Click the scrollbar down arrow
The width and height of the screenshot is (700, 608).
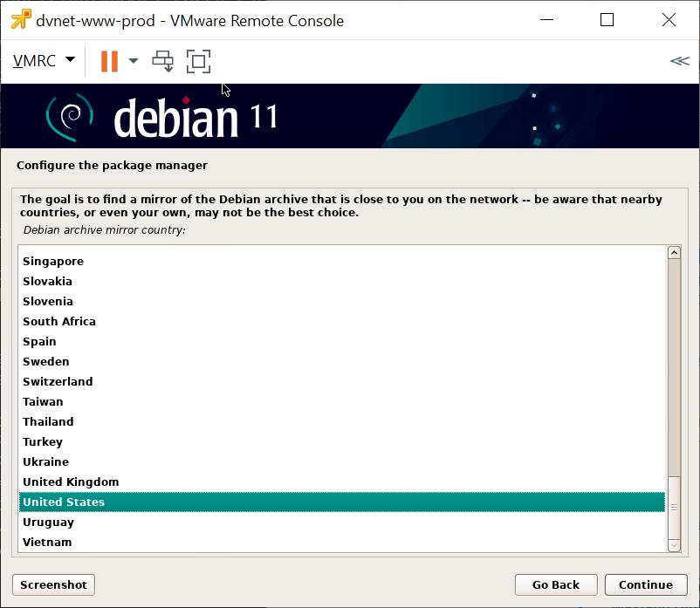(674, 544)
